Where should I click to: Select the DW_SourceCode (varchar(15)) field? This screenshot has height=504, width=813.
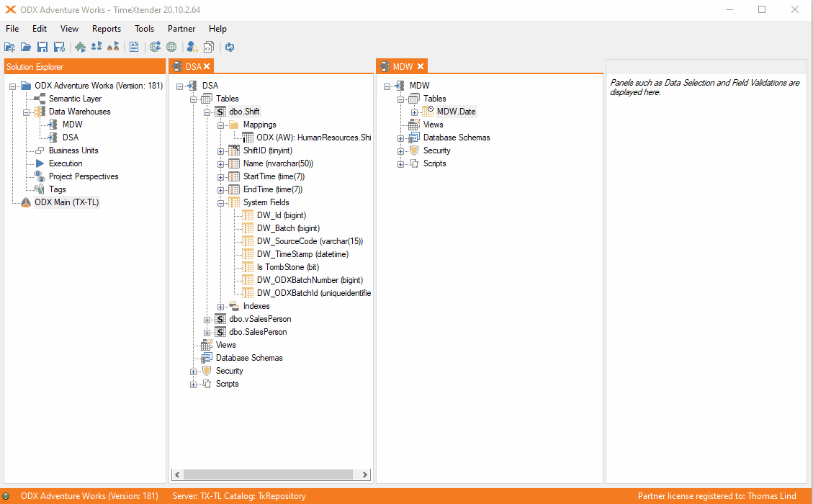point(310,241)
